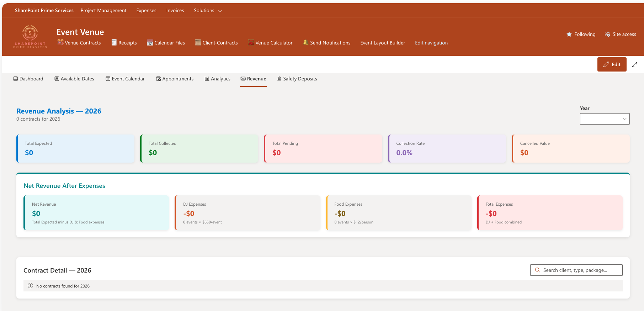
Task: Click the Total Expenses card
Action: point(550,213)
